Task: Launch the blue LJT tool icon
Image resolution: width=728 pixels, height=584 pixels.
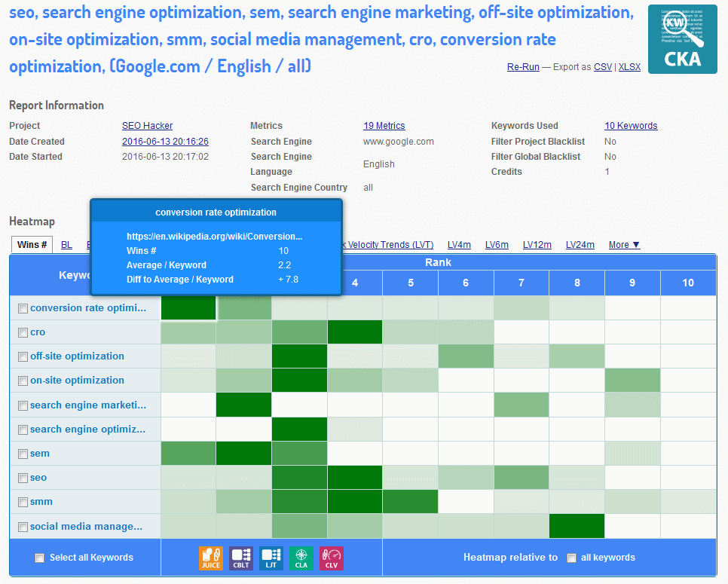Action: 271,558
